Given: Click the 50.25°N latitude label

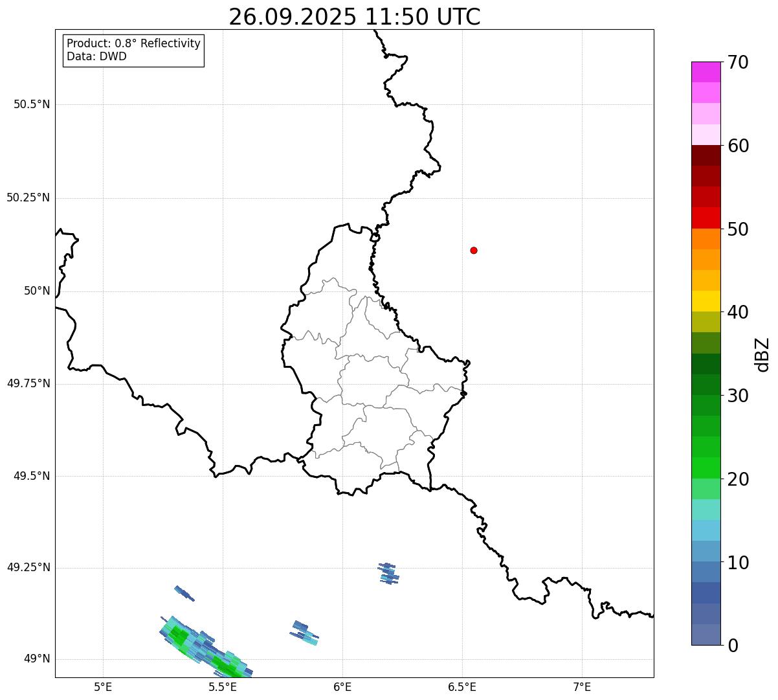Looking at the screenshot, I should (28, 198).
